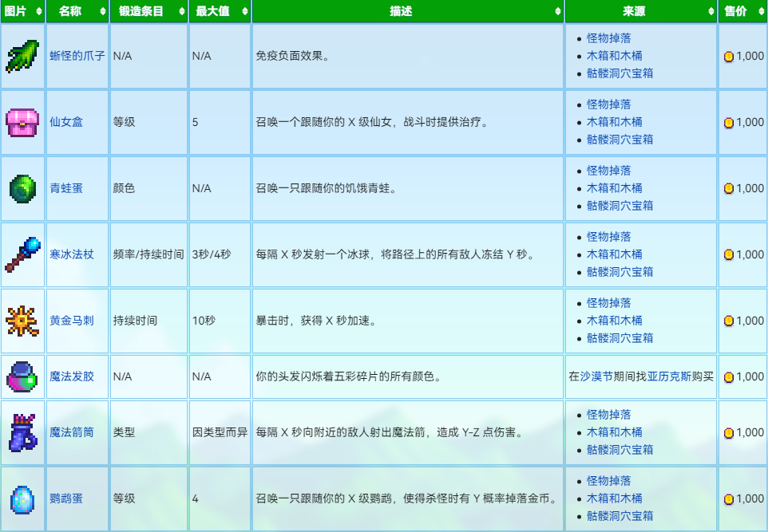Open the 寒冰法杖 name link
Image resolution: width=768 pixels, height=532 pixels.
tap(71, 254)
